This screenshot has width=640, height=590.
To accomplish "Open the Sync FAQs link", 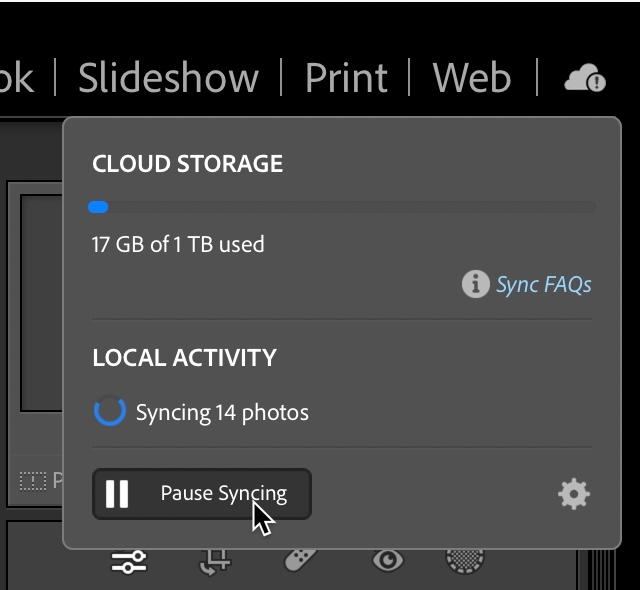I will [544, 285].
